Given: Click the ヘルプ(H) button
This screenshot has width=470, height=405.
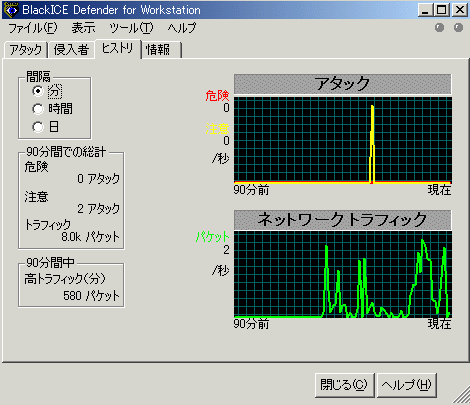Looking at the screenshot, I should tap(407, 385).
